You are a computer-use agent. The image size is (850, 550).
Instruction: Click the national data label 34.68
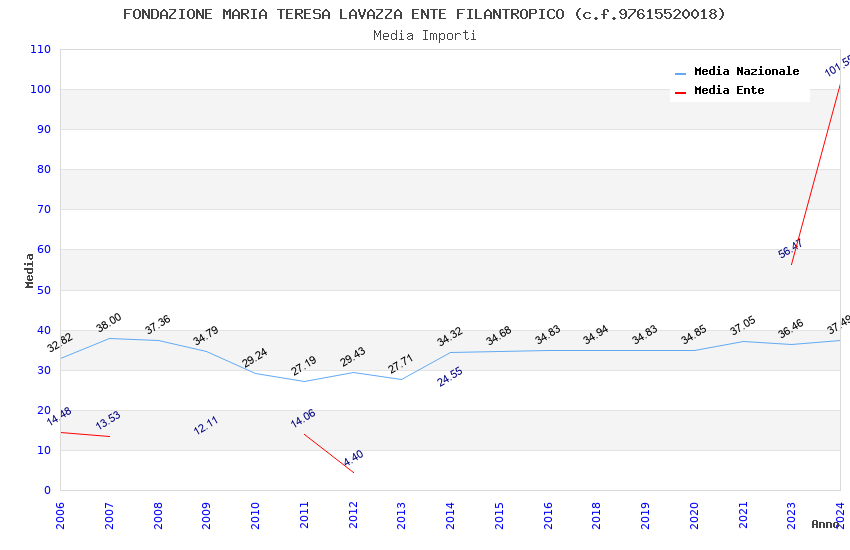tap(498, 336)
